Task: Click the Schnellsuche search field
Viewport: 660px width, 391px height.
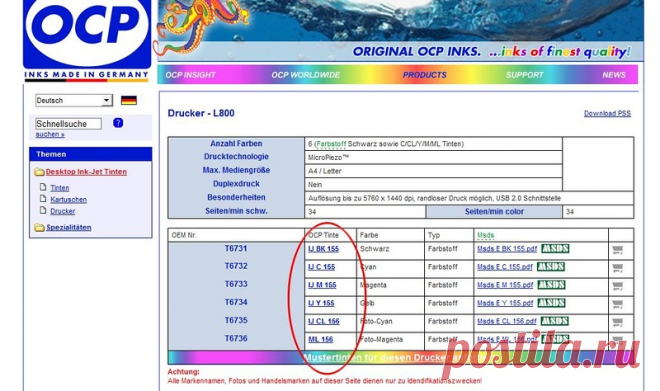Action: [68, 124]
